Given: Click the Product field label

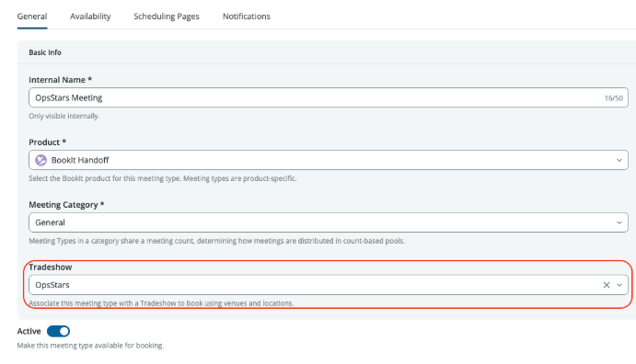Looking at the screenshot, I should click(48, 142).
